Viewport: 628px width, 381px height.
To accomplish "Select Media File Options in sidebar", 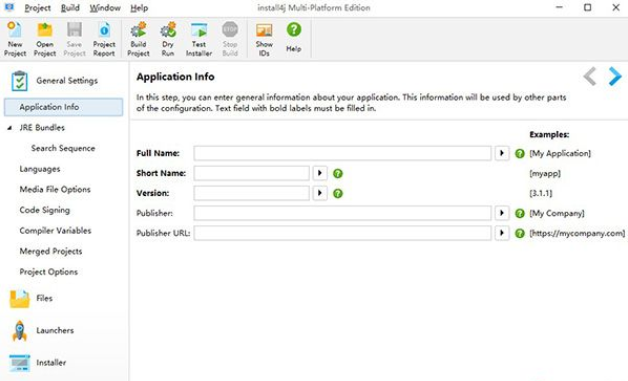I will [x=55, y=189].
